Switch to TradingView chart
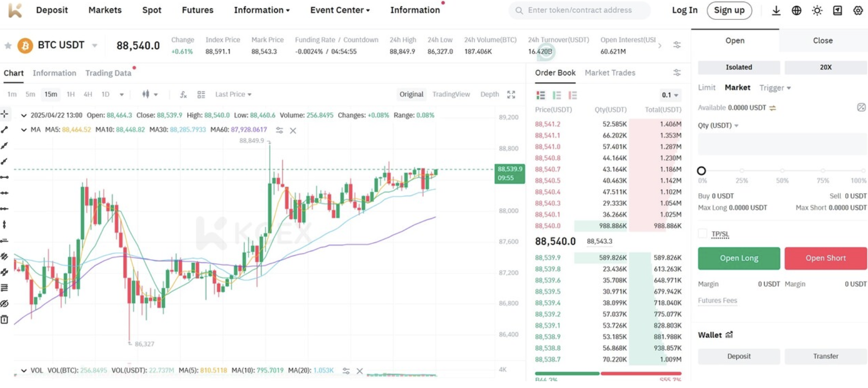868x388 pixels. 451,94
